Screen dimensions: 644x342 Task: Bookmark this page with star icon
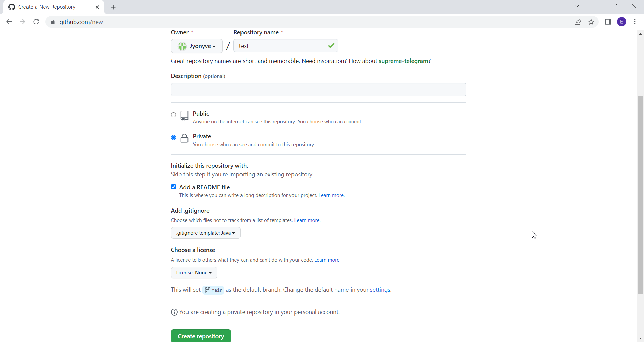pos(591,22)
